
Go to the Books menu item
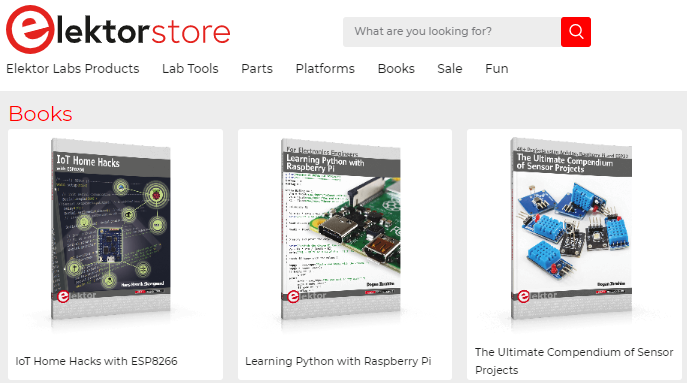pos(396,69)
